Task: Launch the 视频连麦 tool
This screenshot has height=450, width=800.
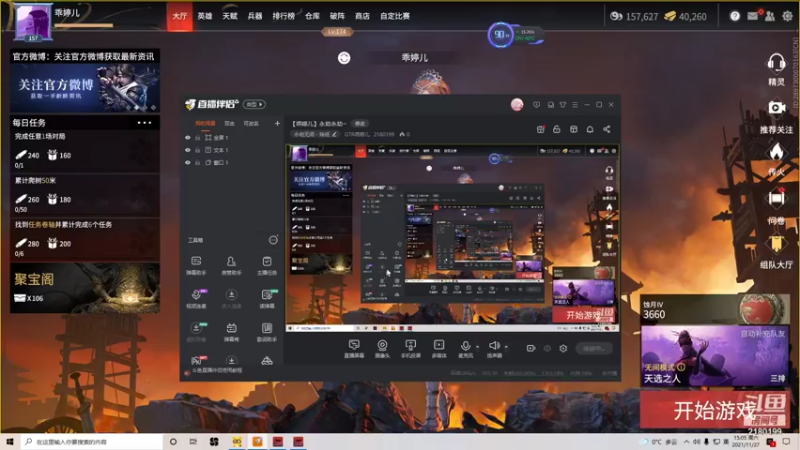Action: click(196, 298)
